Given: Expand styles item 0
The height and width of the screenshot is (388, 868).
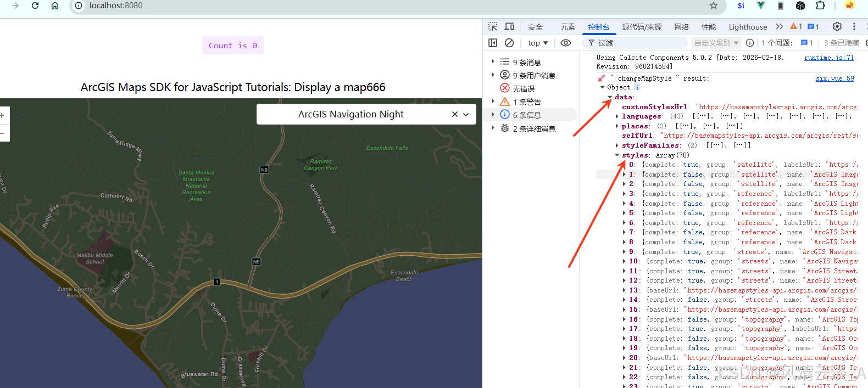Looking at the screenshot, I should pos(625,165).
